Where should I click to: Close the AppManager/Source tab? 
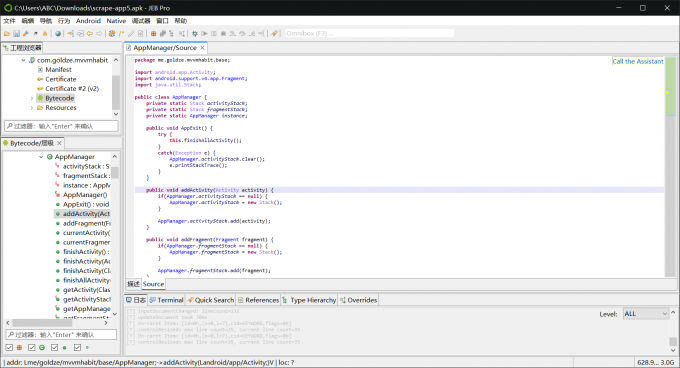coord(202,48)
